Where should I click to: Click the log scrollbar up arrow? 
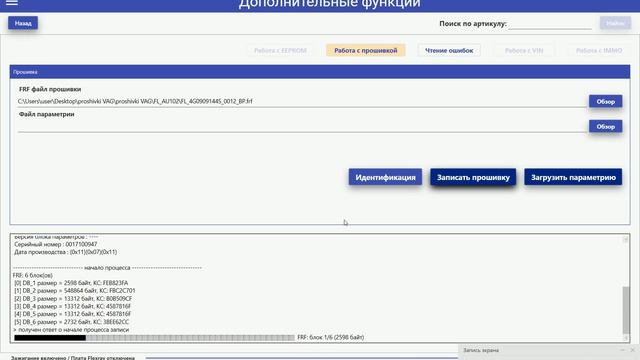626,239
